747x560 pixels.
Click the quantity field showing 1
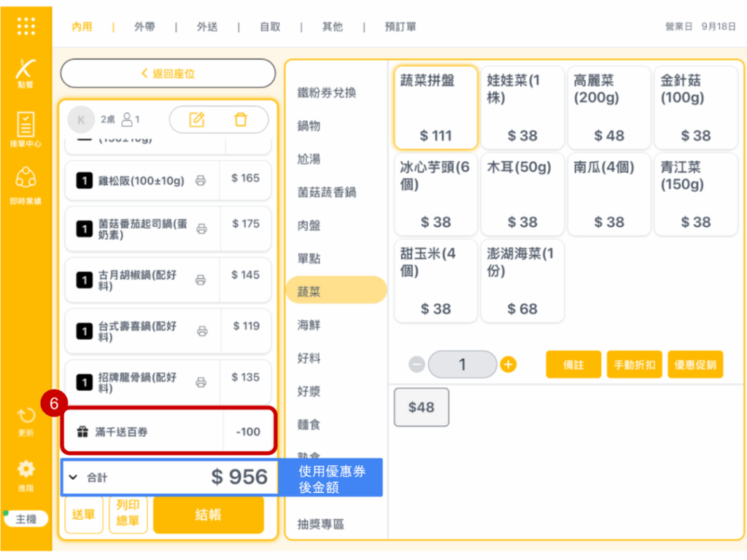pos(462,365)
